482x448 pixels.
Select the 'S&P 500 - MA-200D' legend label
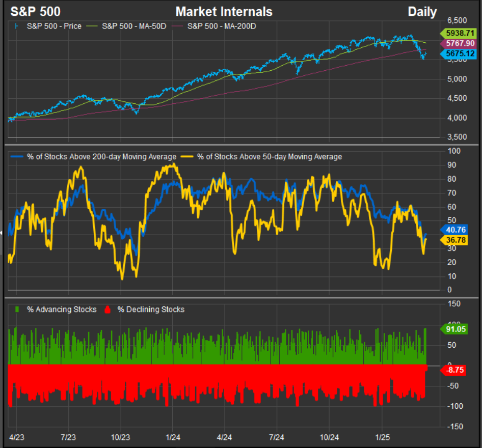click(x=222, y=26)
